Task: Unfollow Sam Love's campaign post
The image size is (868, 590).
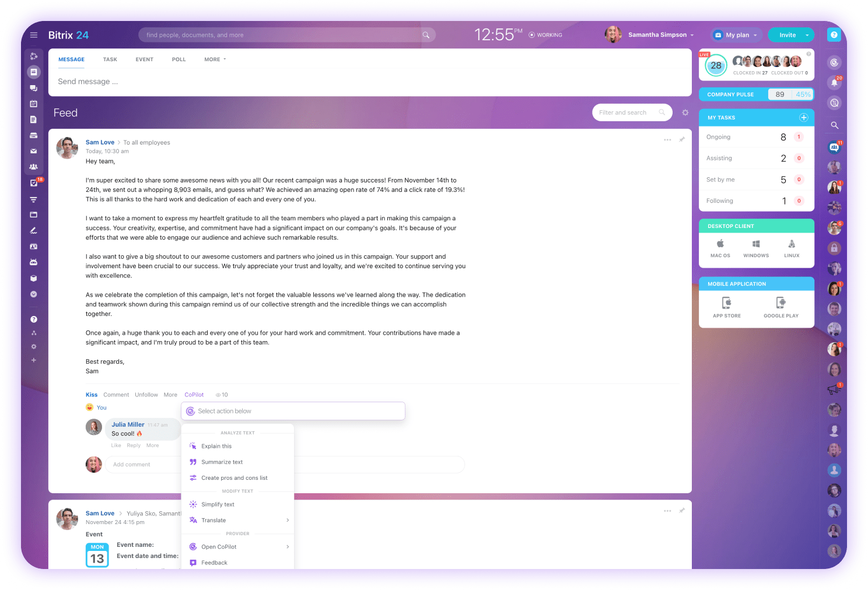Action: coord(146,395)
